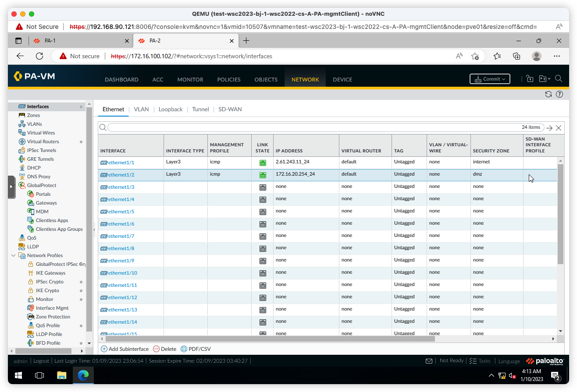
Task: Open the Edge browser more-options menu
Action: [x=557, y=56]
